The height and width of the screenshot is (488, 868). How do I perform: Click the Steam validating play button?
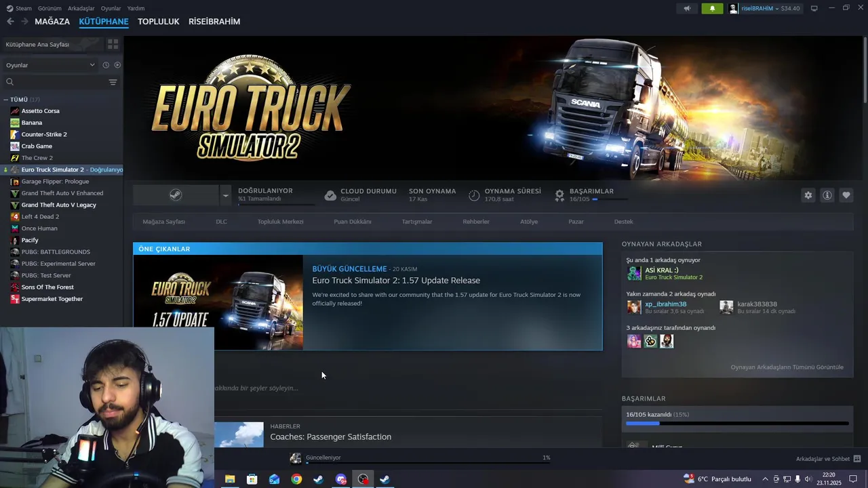pos(176,195)
